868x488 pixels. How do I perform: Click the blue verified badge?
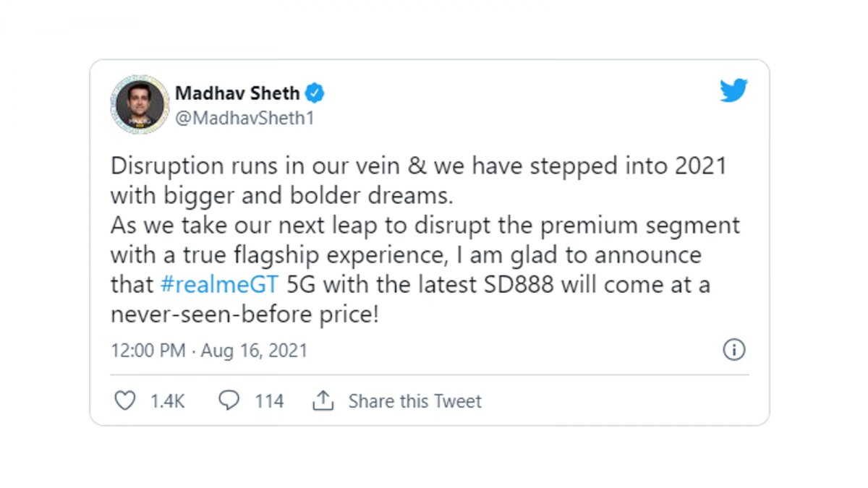pos(315,93)
